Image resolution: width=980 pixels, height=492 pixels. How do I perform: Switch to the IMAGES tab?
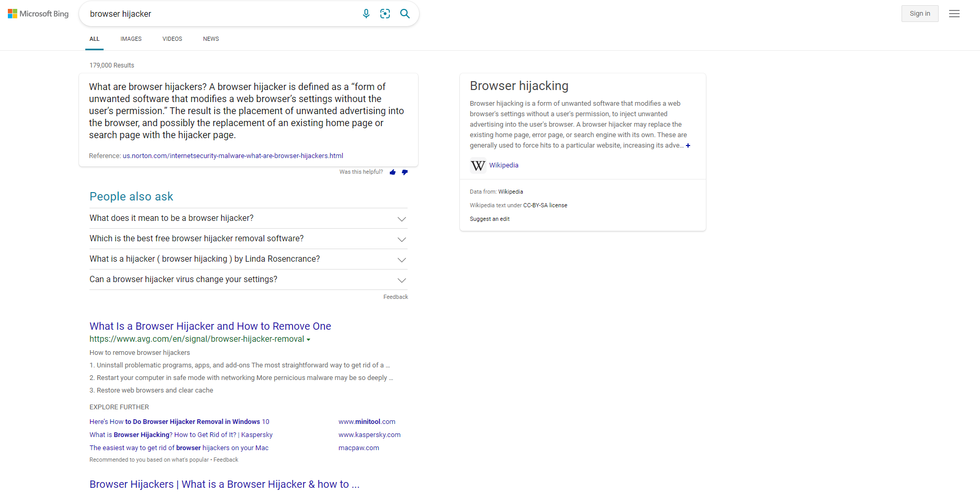(x=131, y=39)
